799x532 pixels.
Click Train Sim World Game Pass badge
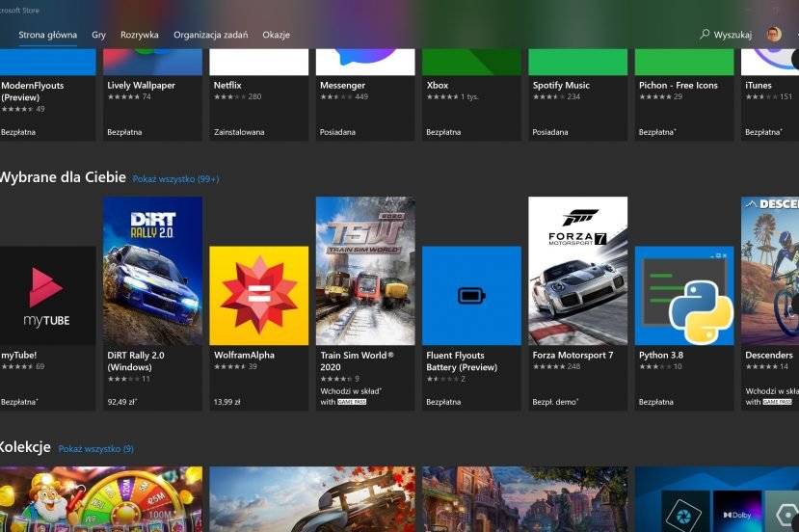pos(352,402)
